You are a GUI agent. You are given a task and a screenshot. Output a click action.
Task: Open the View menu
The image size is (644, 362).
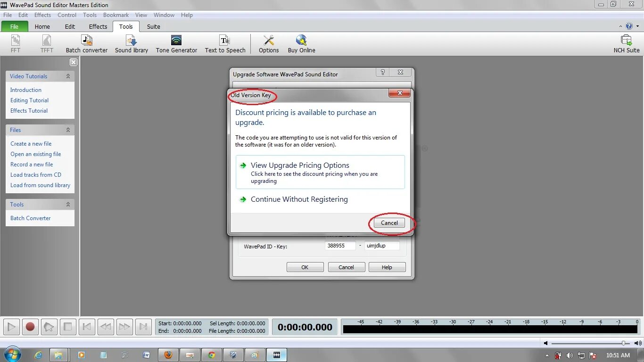pos(141,15)
